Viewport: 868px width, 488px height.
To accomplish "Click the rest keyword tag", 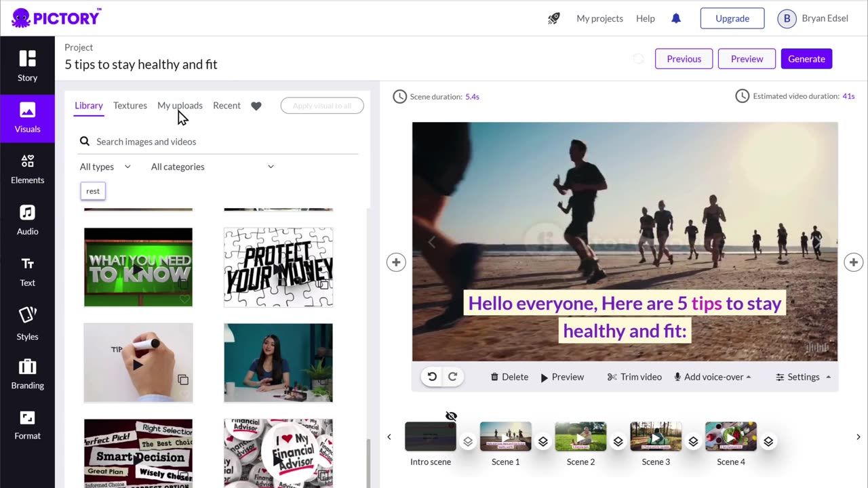I will click(x=93, y=191).
